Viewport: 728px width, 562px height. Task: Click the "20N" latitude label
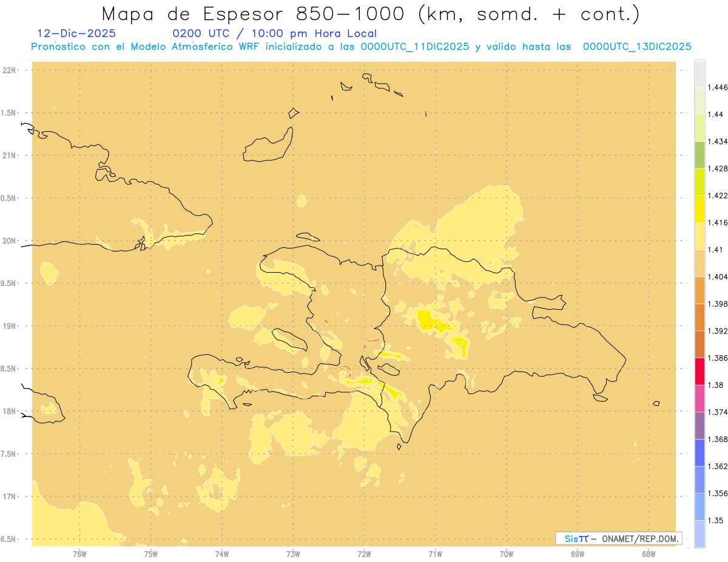pyautogui.click(x=10, y=241)
